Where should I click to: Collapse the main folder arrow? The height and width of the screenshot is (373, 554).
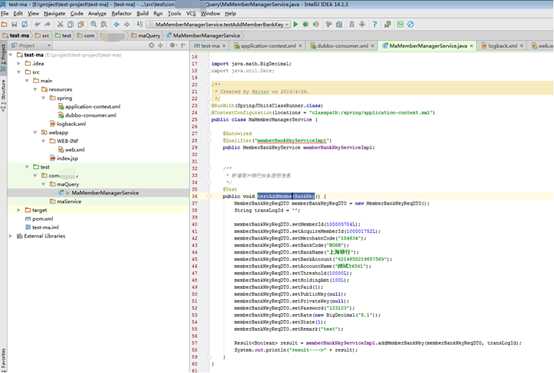(27, 81)
